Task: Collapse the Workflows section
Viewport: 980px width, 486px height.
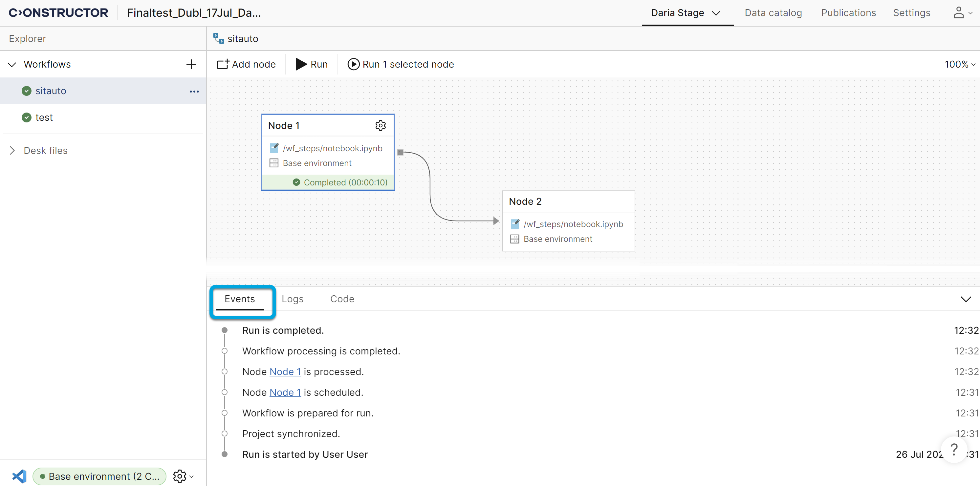Action: coord(12,64)
